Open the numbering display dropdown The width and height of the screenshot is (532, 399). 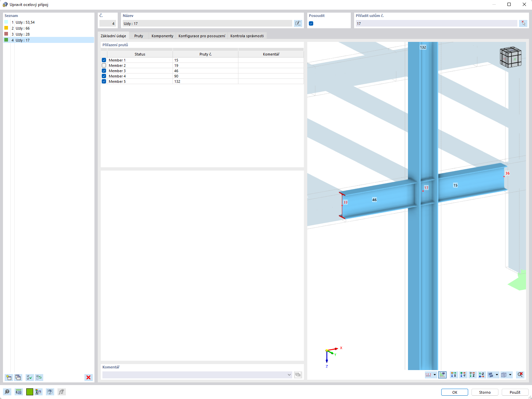pos(435,375)
